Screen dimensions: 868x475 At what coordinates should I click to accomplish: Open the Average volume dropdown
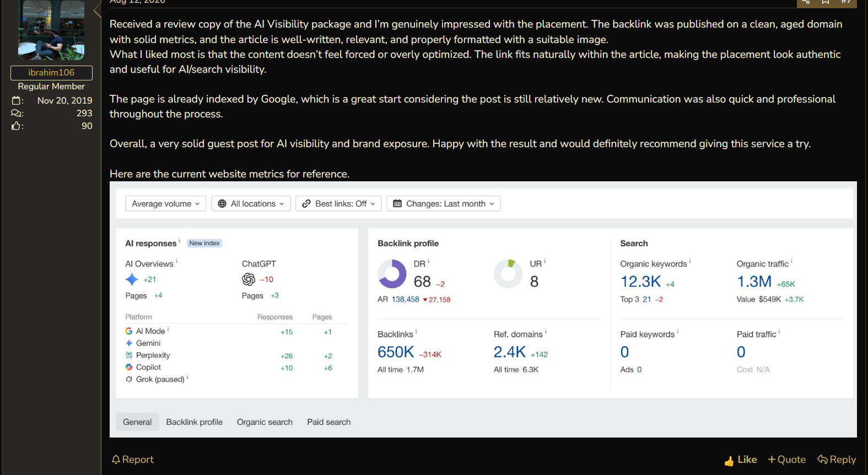click(x=166, y=203)
